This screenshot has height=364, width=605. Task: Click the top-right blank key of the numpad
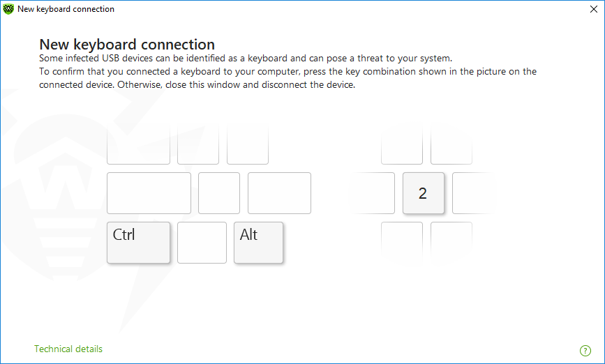coord(451,146)
